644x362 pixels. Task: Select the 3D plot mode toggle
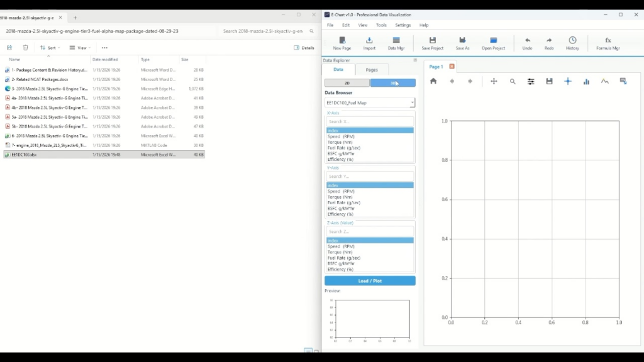pyautogui.click(x=393, y=83)
